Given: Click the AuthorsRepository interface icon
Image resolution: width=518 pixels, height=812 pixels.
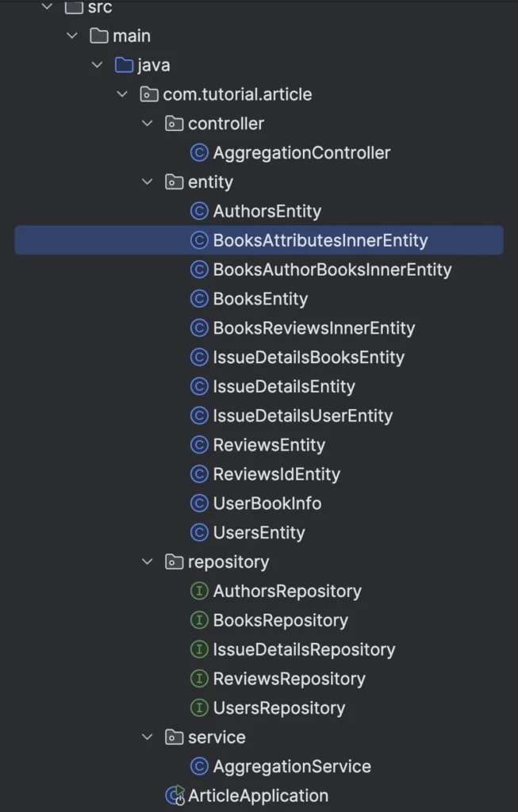Looking at the screenshot, I should point(200,592).
